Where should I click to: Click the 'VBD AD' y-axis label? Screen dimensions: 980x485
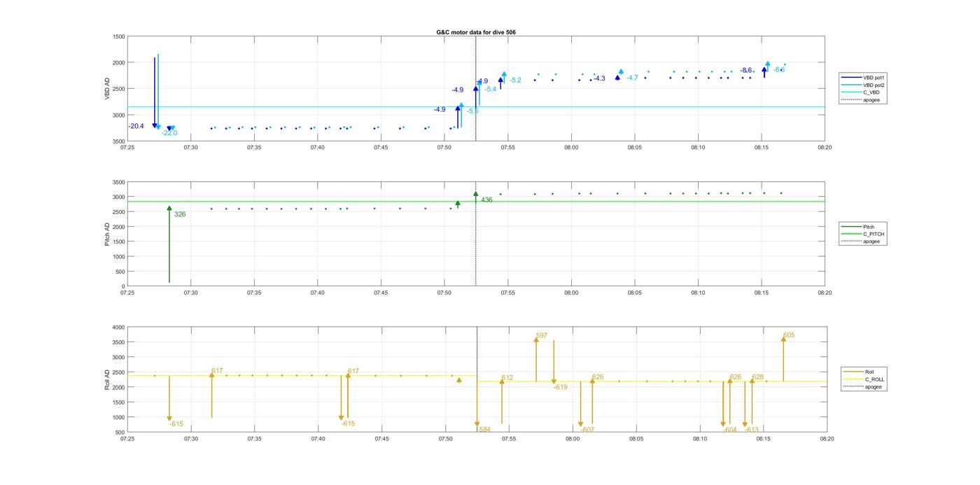108,88
